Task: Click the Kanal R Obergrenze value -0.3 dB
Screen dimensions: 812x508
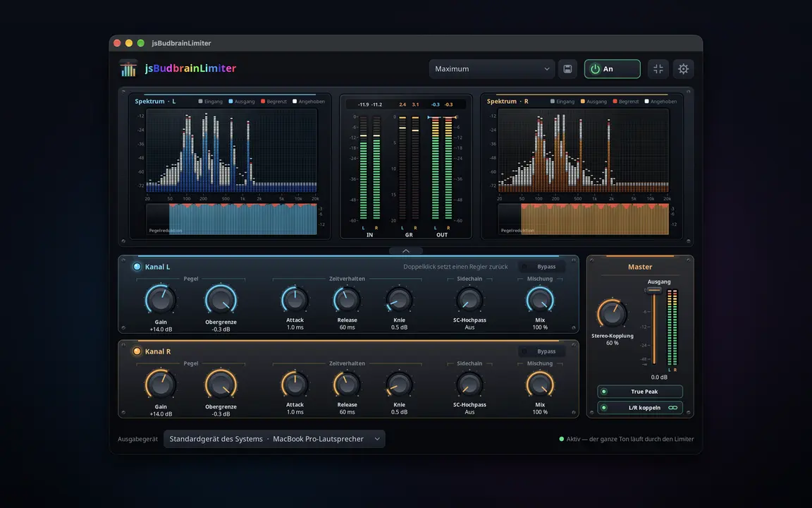Action: [x=221, y=414]
